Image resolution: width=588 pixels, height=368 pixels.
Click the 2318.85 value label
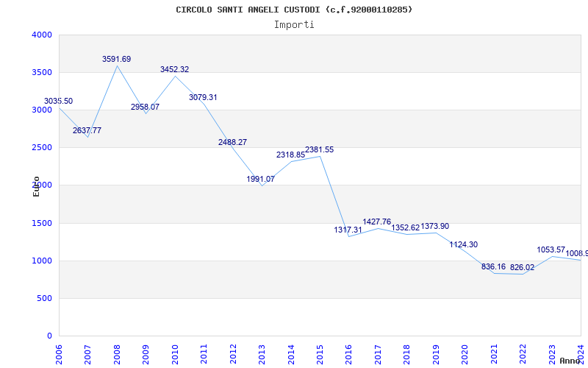(290, 155)
